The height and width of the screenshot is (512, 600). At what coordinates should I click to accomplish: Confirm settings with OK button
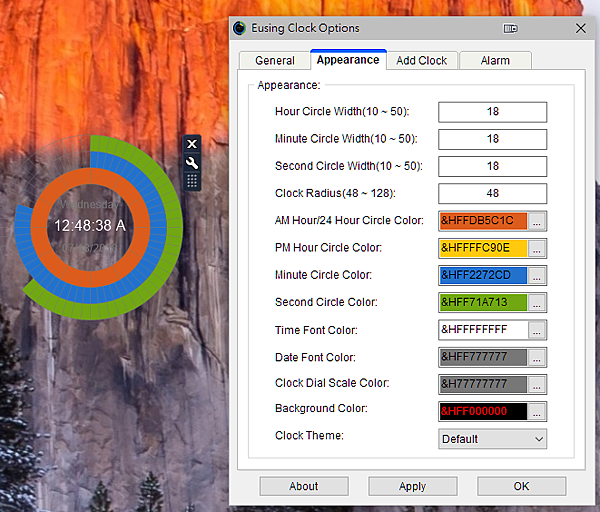[x=521, y=486]
